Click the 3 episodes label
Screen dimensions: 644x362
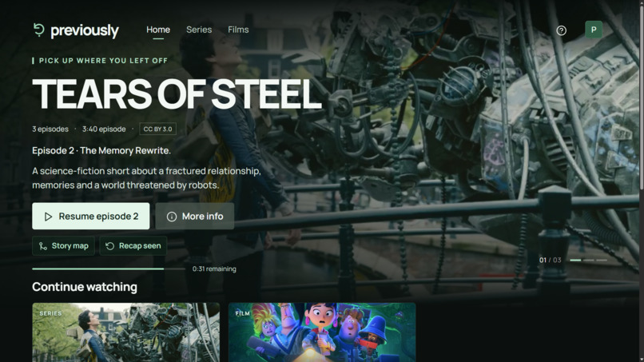(x=50, y=129)
